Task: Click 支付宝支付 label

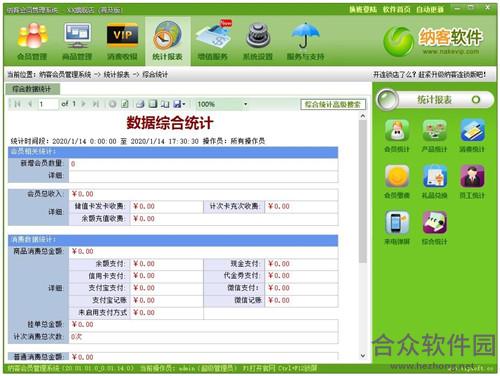Action: point(107,288)
